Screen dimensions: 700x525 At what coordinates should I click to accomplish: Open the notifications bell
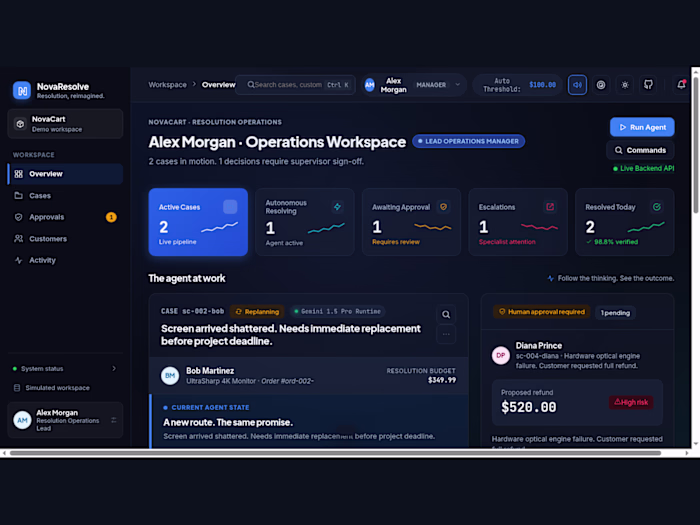681,84
